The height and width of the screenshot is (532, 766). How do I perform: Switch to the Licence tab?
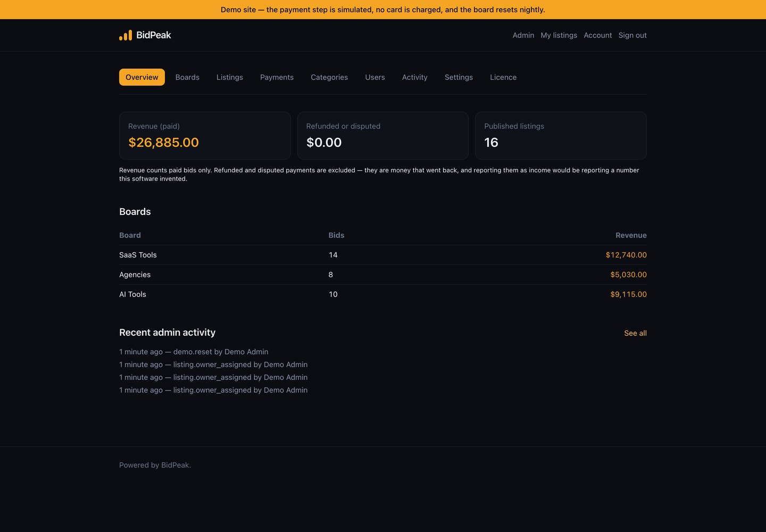pyautogui.click(x=503, y=77)
